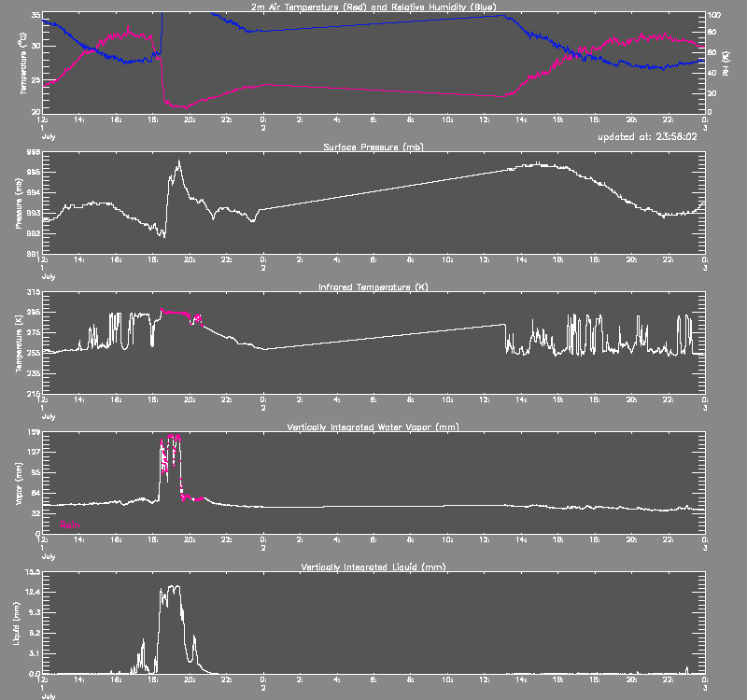The image size is (747, 700).
Task: Click the '2m Air Temperature (Red) and Relative Humidity (Blue)' title
Action: [x=373, y=7]
